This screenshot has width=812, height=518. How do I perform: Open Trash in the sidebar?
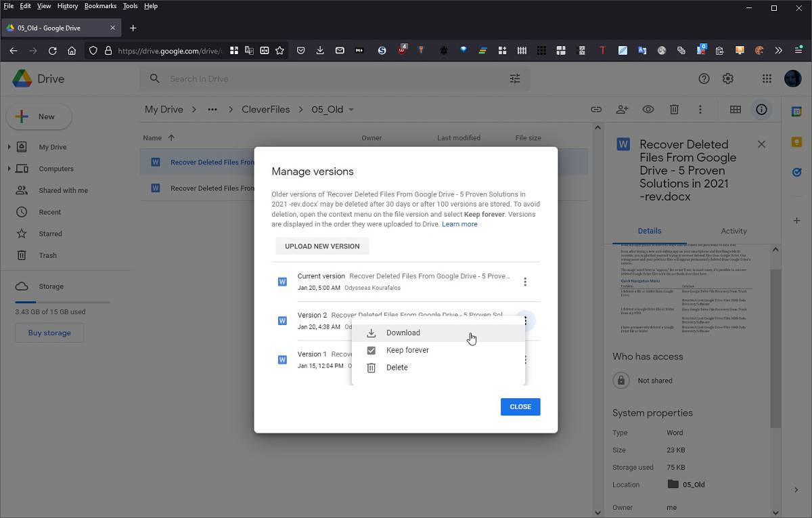pyautogui.click(x=48, y=255)
